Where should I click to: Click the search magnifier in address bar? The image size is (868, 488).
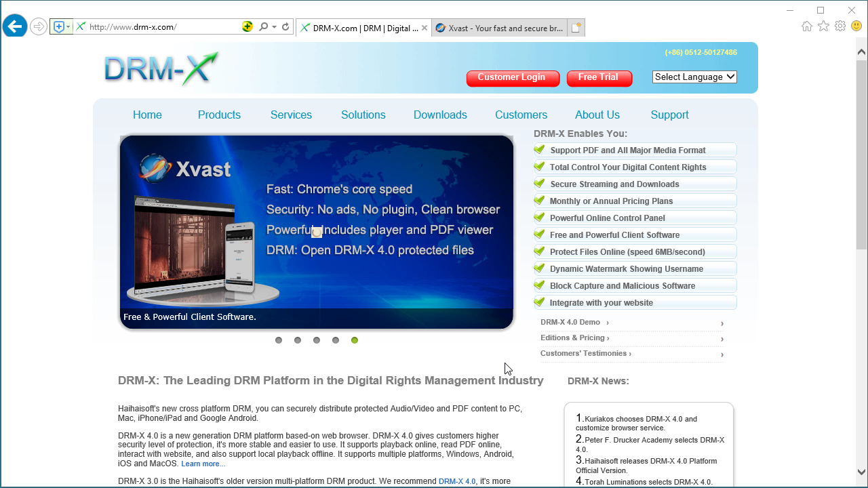[263, 27]
